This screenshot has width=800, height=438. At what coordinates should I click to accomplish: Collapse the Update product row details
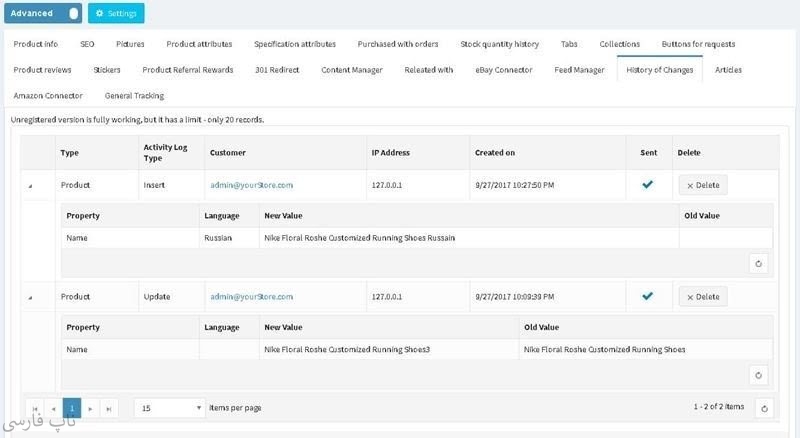coord(29,297)
